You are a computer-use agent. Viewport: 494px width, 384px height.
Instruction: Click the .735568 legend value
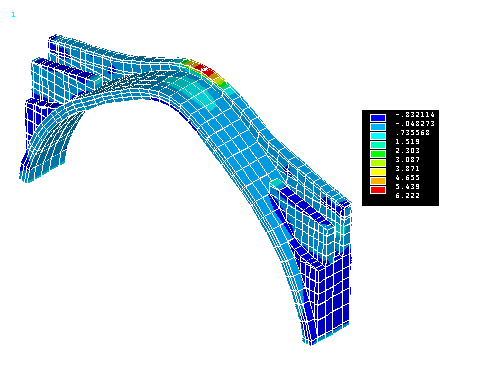(x=413, y=133)
